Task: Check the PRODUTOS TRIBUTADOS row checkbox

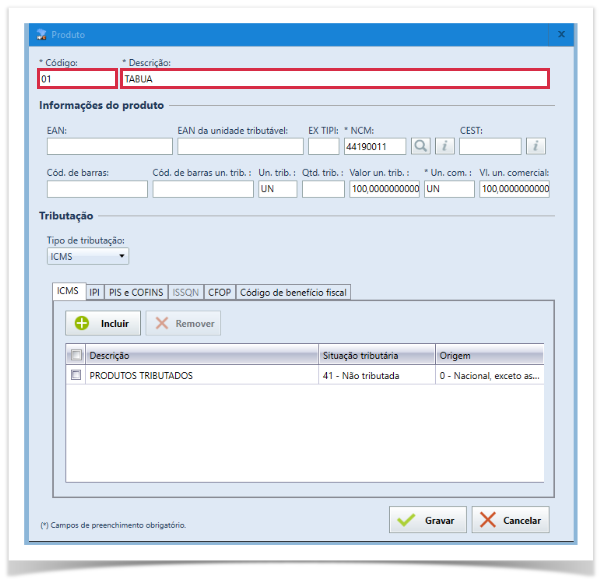Action: [x=76, y=375]
